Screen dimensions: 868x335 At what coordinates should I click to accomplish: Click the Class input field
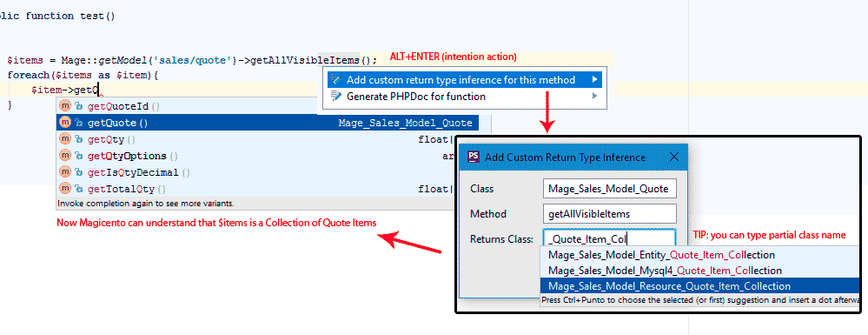pos(609,189)
